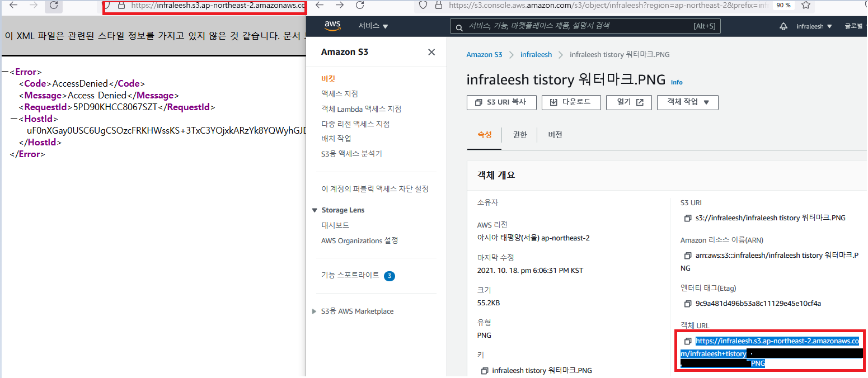Copy the ARN with copy icon
The width and height of the screenshot is (868, 378).
[x=688, y=256]
